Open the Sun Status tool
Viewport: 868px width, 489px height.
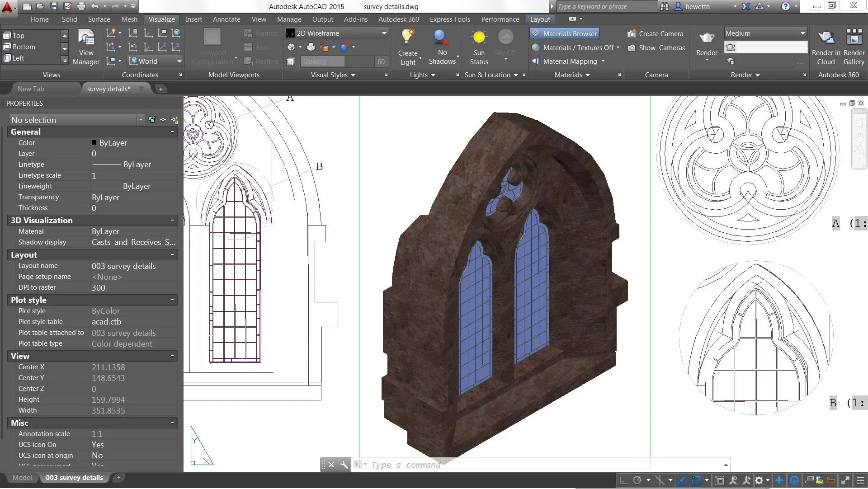(x=478, y=38)
